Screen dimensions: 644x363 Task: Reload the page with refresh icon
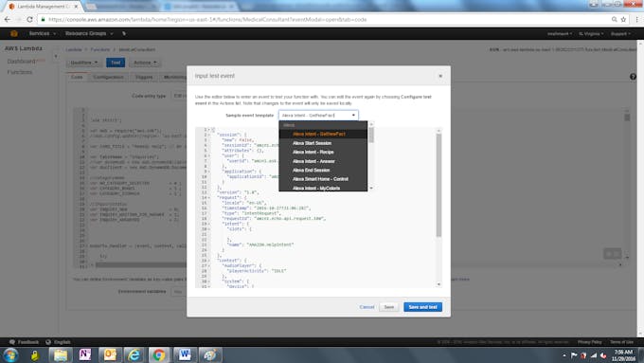tap(29, 19)
